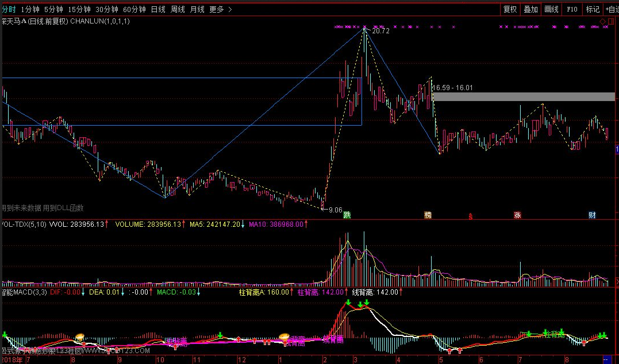Click the 2018年 date axis label

point(12,359)
